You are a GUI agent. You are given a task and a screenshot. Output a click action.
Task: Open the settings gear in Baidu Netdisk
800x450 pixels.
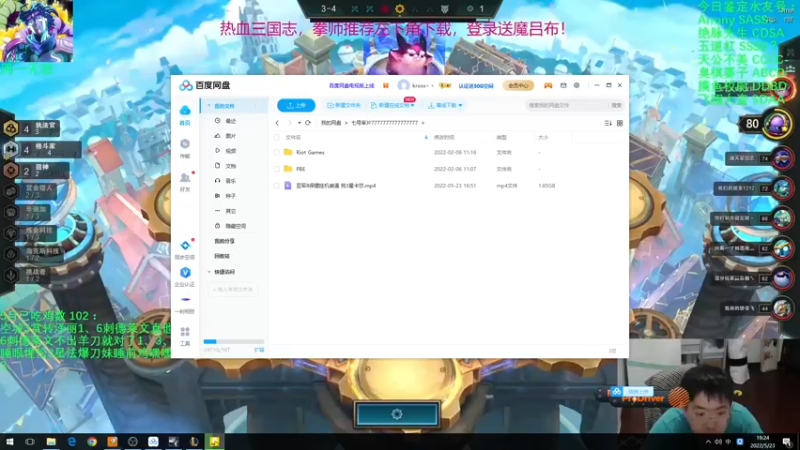[x=577, y=86]
